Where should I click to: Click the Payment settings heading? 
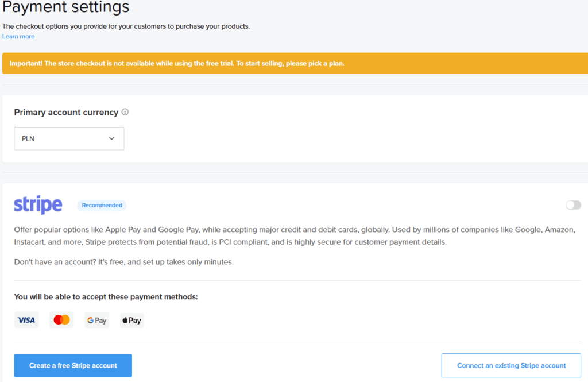coord(65,7)
